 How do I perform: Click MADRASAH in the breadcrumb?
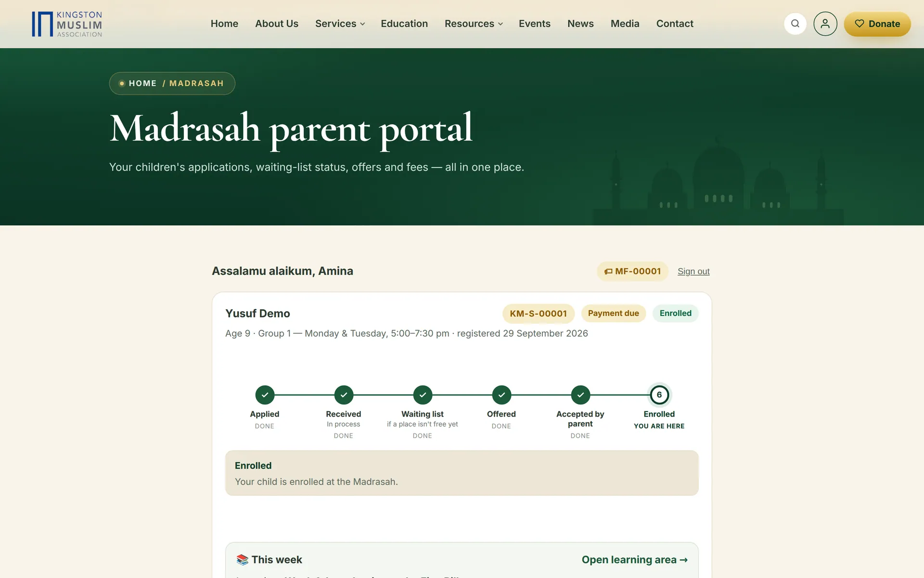pos(196,83)
